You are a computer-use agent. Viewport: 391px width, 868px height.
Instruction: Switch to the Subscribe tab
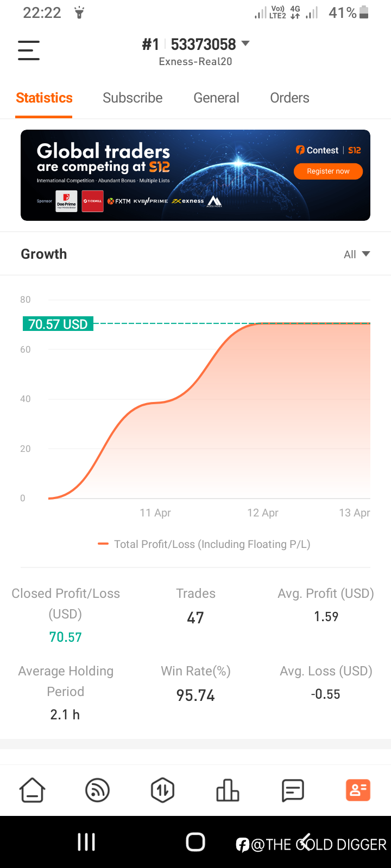pyautogui.click(x=133, y=98)
